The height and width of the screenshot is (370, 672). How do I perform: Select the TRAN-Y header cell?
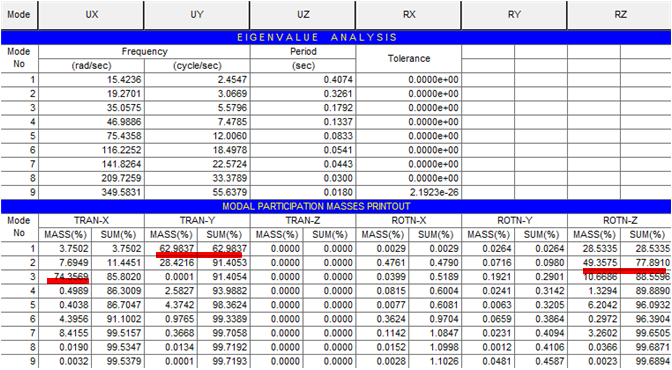[197, 221]
